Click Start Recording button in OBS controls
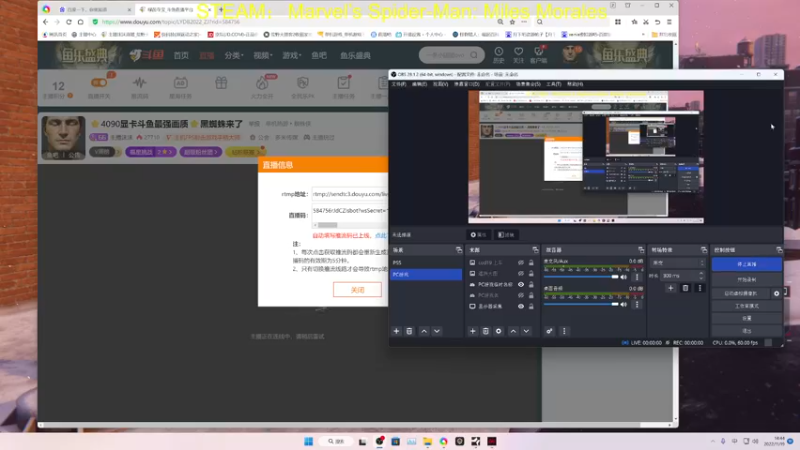This screenshot has width=800, height=450. coord(746,280)
